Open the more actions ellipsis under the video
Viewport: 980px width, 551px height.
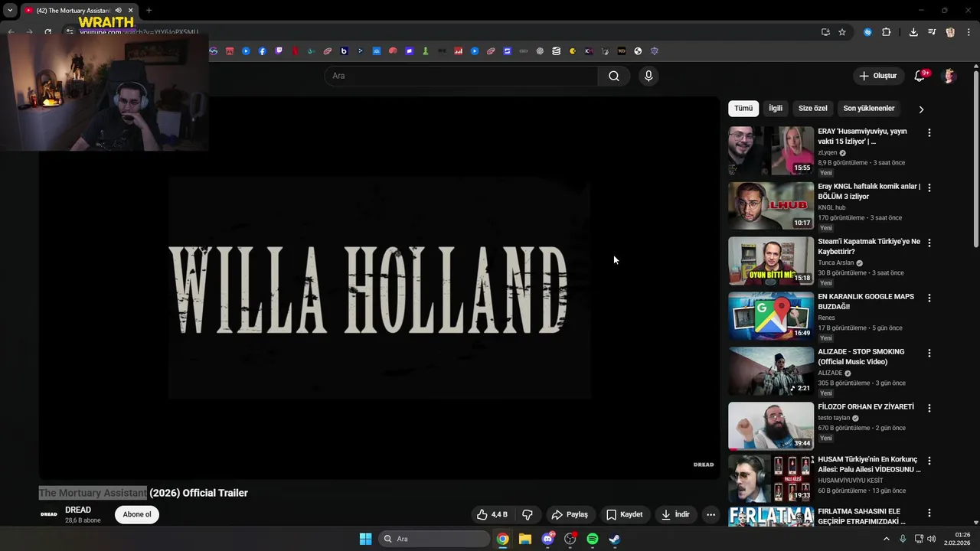point(710,514)
